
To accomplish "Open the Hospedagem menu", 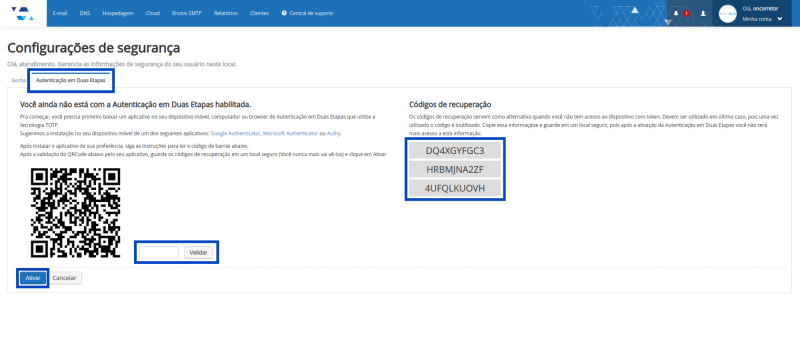I will point(118,13).
